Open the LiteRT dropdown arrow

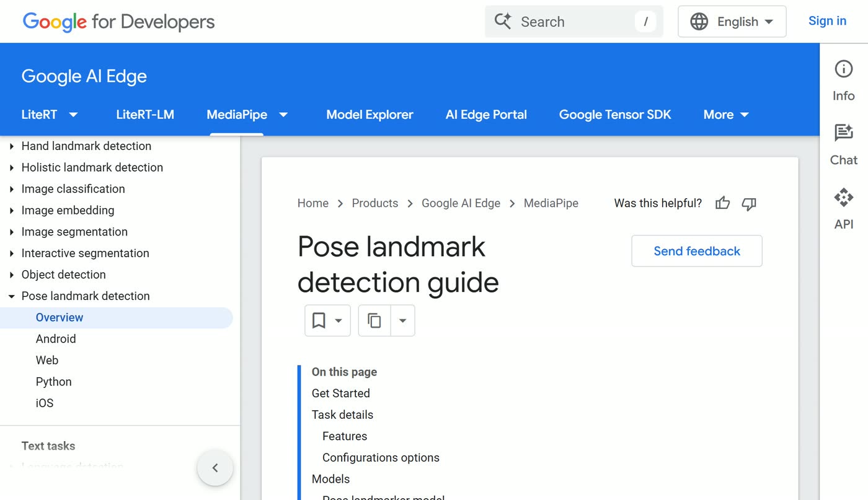coord(73,115)
